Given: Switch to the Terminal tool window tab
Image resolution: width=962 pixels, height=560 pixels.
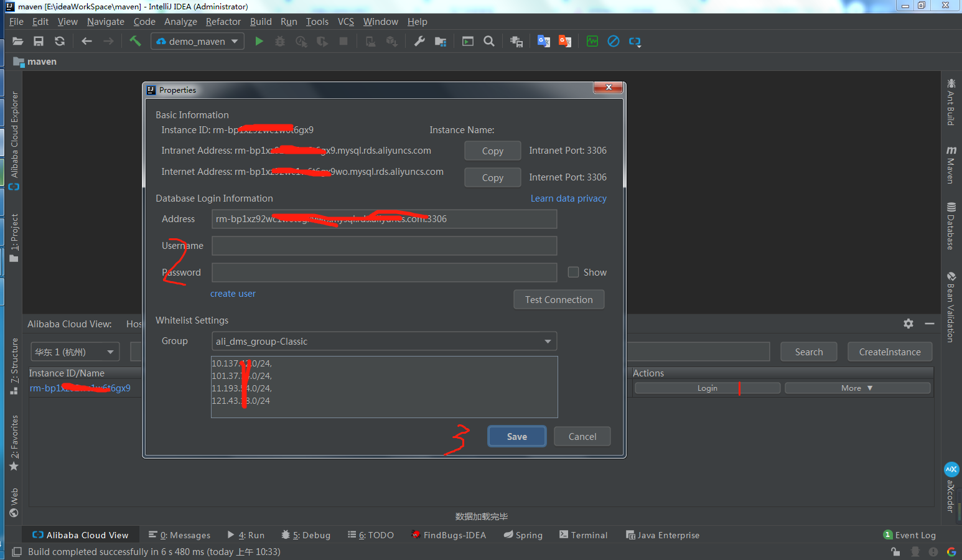Looking at the screenshot, I should coord(583,535).
